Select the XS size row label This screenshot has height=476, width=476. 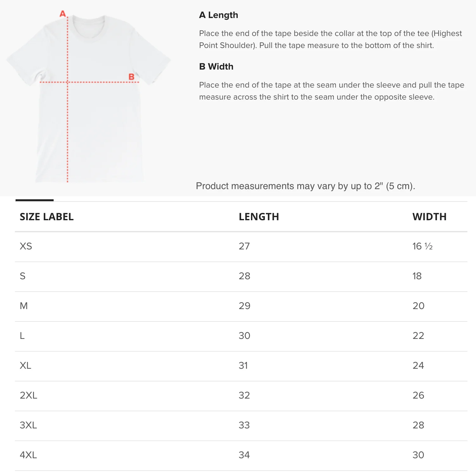26,246
